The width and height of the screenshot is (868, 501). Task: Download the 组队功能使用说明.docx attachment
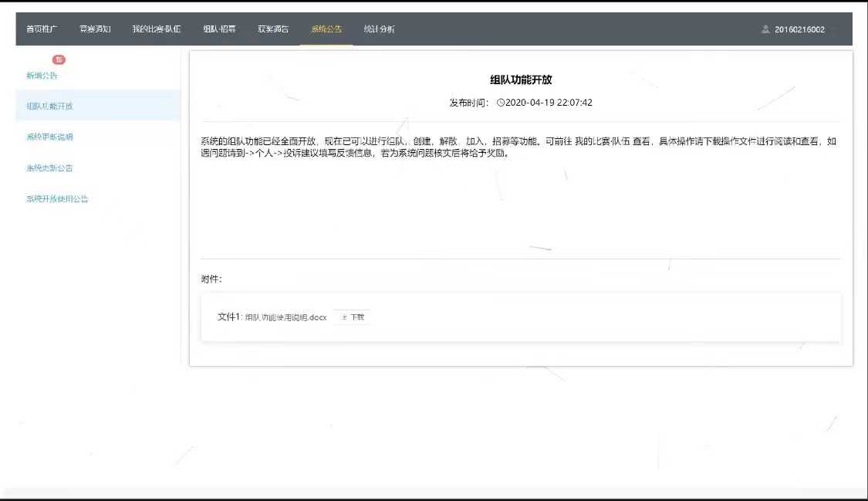(353, 317)
